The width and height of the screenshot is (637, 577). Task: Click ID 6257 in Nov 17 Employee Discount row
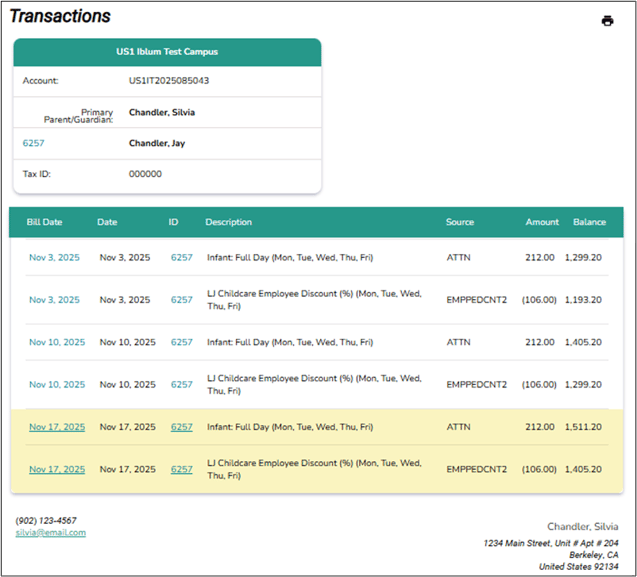181,469
